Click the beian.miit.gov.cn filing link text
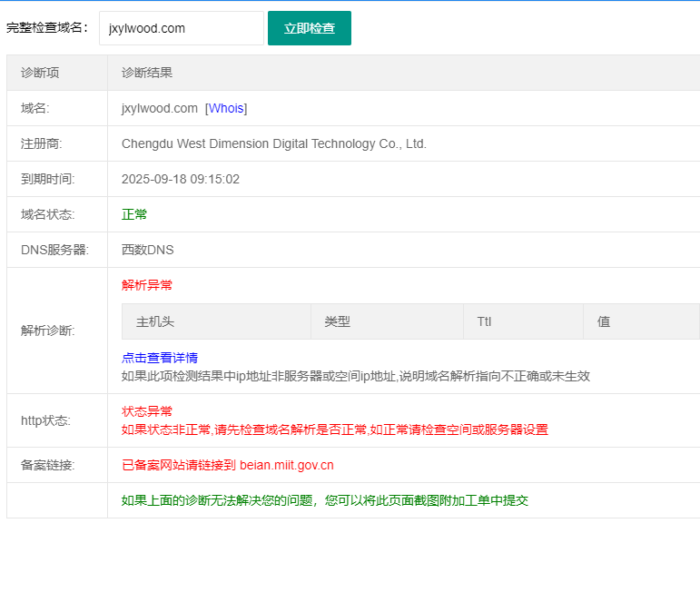Screen dimensions: 700x612 point(286,465)
